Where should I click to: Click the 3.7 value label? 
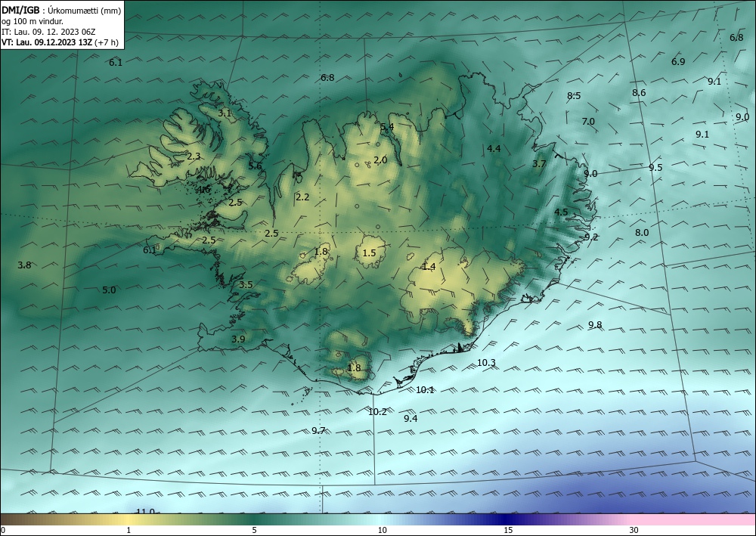pyautogui.click(x=539, y=164)
